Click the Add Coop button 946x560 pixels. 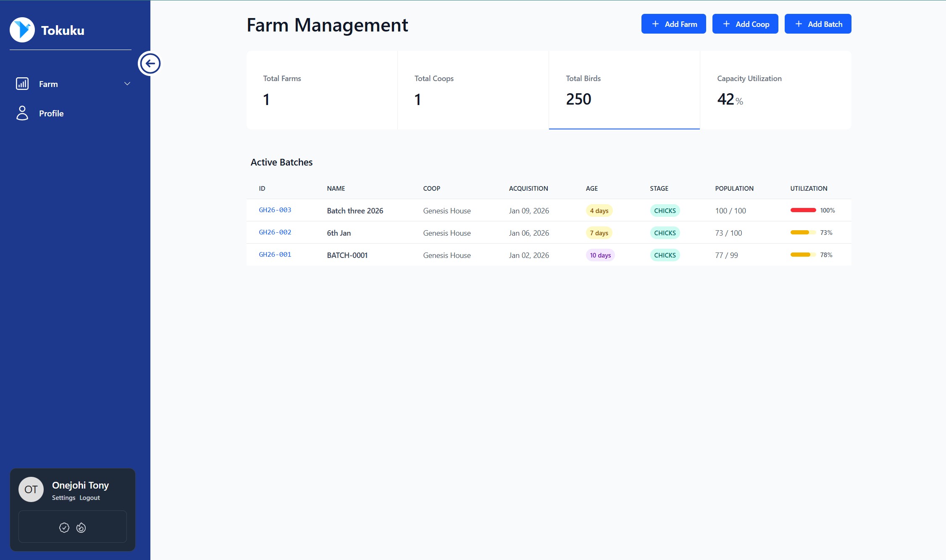tap(745, 24)
